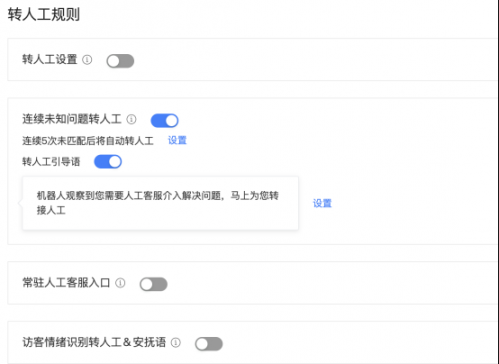Click the 常驻人工客服入口 label
Image resolution: width=499 pixels, height=364 pixels.
click(x=66, y=283)
